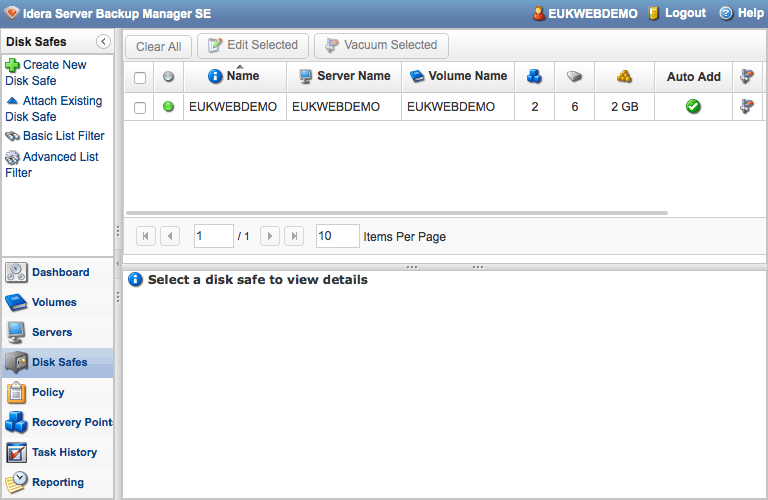
Task: Tick the select-all checkbox in table header
Action: pos(140,77)
